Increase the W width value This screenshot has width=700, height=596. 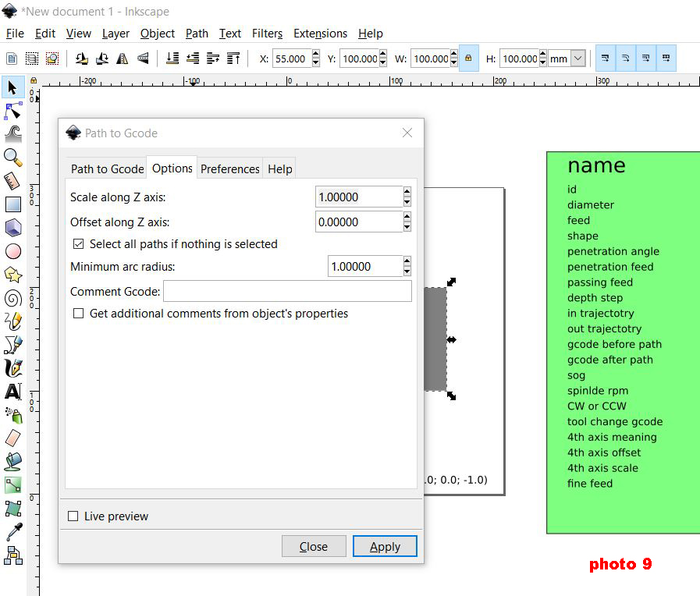click(x=453, y=54)
